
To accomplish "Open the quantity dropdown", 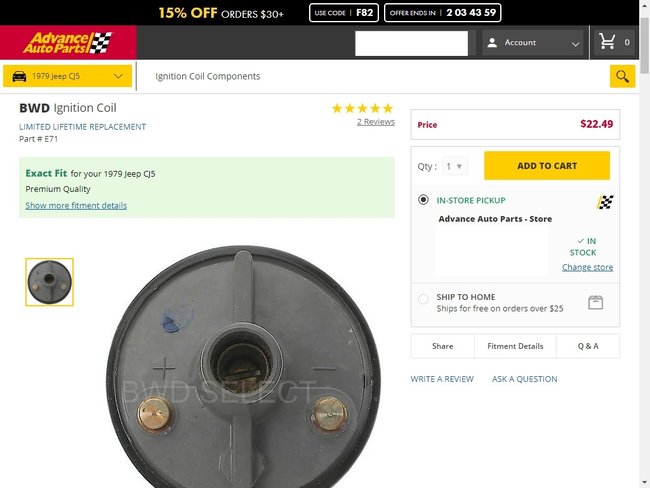I will (454, 166).
